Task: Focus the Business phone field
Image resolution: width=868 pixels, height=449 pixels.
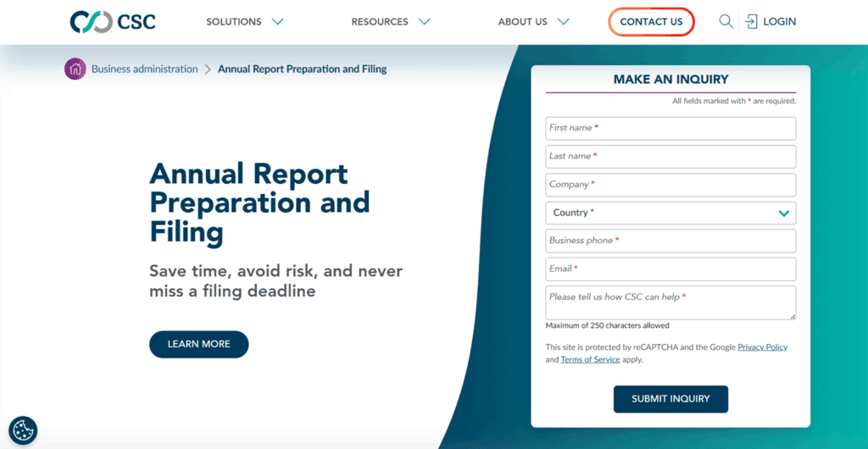Action: 671,241
